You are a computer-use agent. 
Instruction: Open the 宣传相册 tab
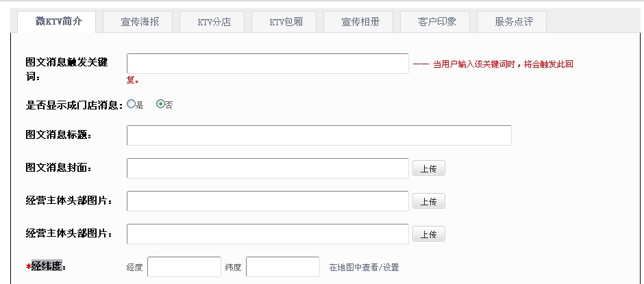click(x=360, y=21)
